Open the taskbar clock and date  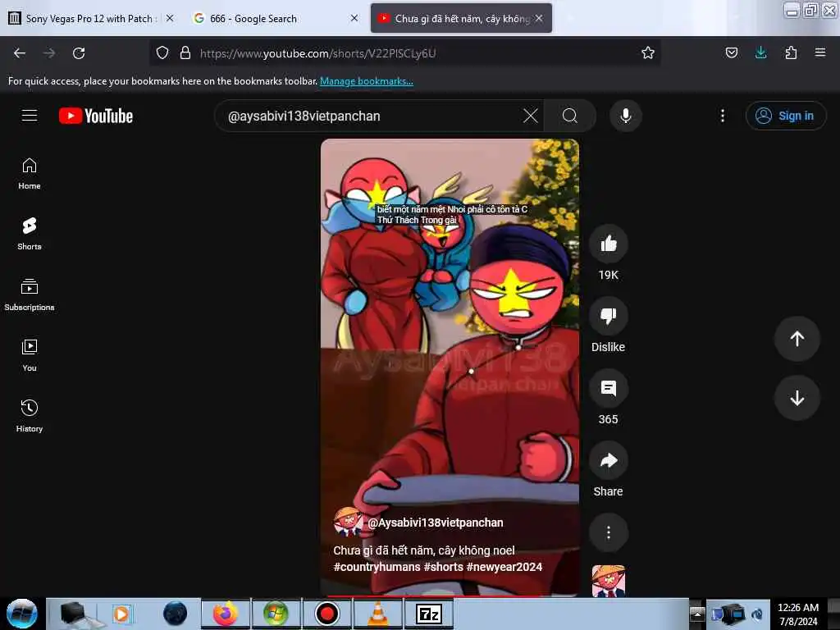pyautogui.click(x=798, y=614)
